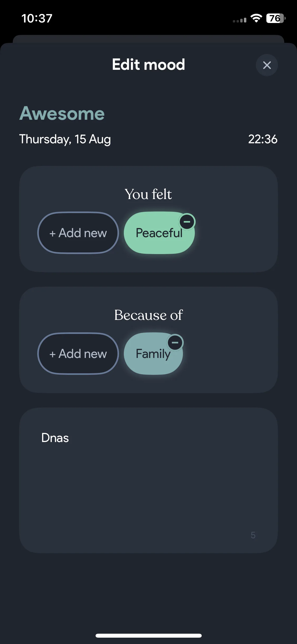
Task: Tap the battery level indicator
Action: [276, 18]
